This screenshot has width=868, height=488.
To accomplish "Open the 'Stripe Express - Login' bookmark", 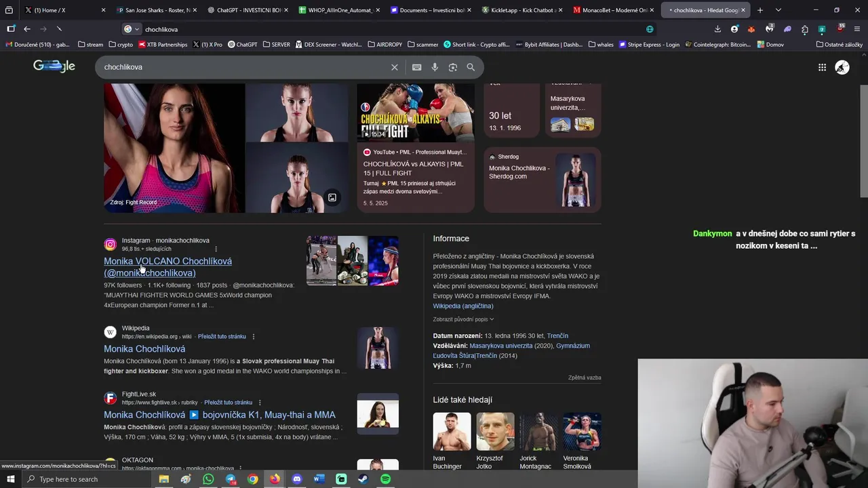I will tap(649, 45).
